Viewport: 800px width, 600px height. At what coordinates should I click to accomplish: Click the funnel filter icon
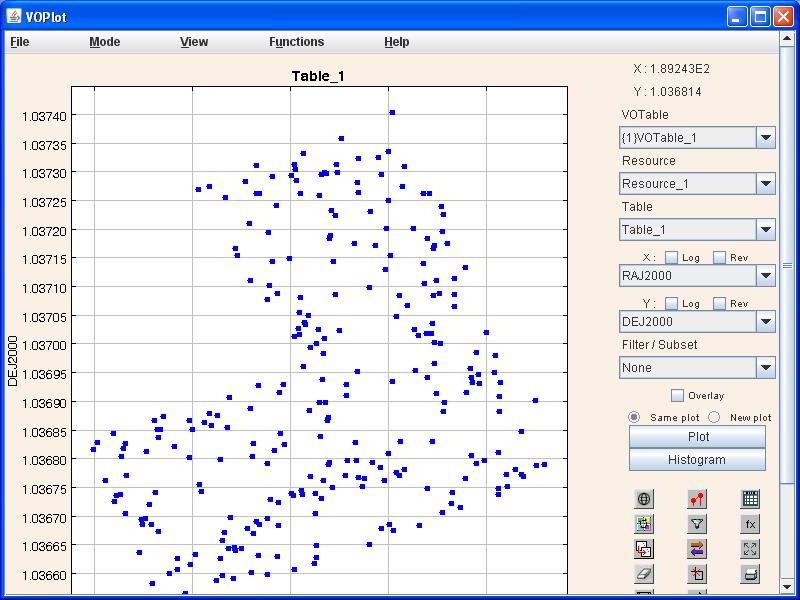tap(697, 523)
